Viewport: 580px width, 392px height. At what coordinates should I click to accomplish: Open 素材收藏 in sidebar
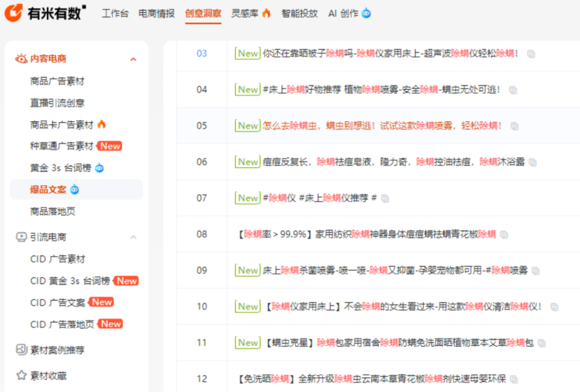pyautogui.click(x=48, y=376)
